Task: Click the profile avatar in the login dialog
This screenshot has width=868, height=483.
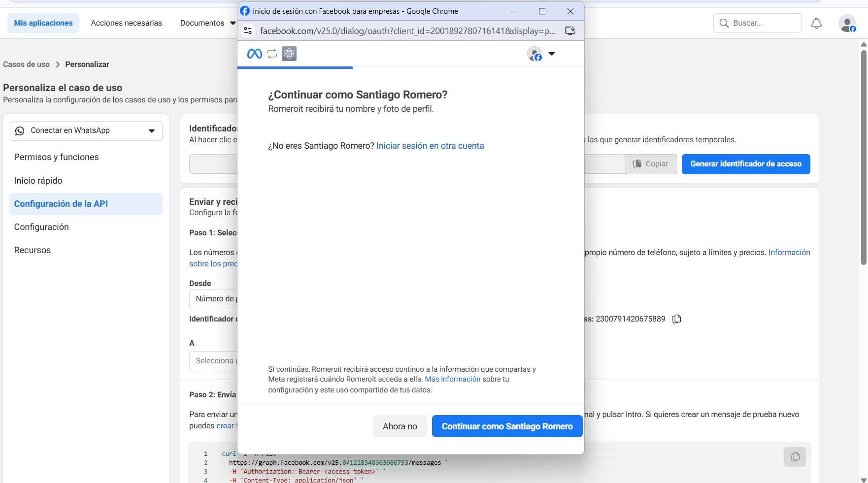Action: [x=534, y=54]
